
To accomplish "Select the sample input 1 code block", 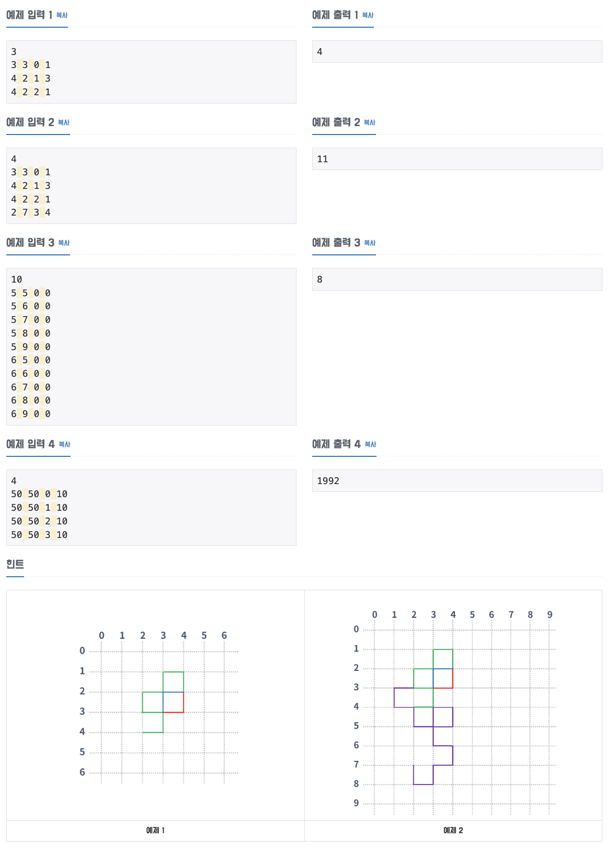I will [x=151, y=71].
